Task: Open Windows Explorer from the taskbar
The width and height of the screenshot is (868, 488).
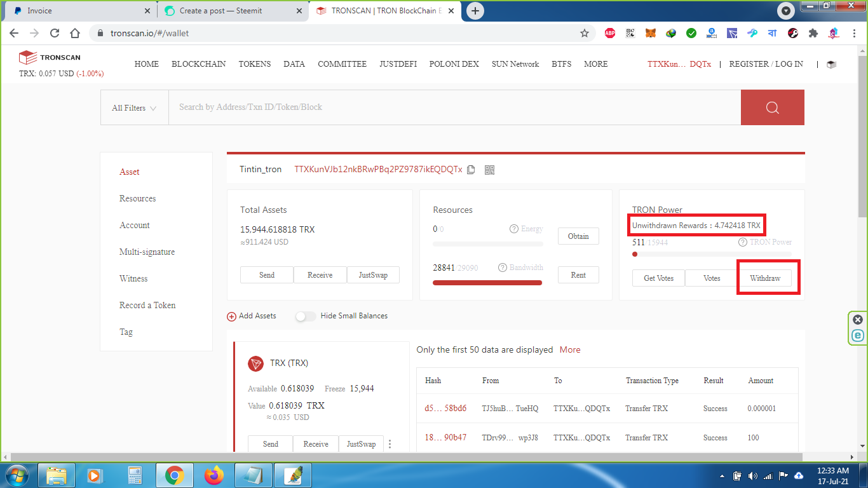Action: coord(57,475)
